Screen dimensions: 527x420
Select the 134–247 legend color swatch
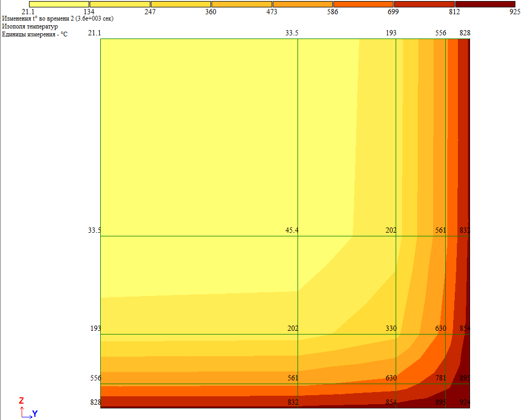(x=120, y=4)
